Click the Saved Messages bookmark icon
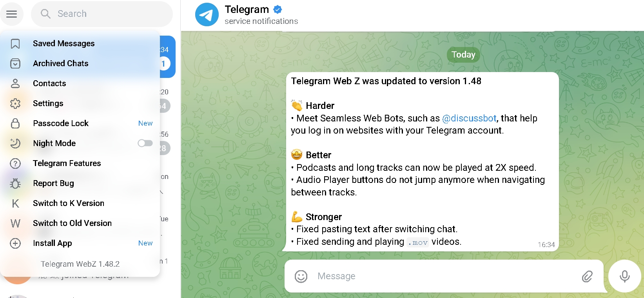Viewport: 644px width, 298px height. click(15, 43)
